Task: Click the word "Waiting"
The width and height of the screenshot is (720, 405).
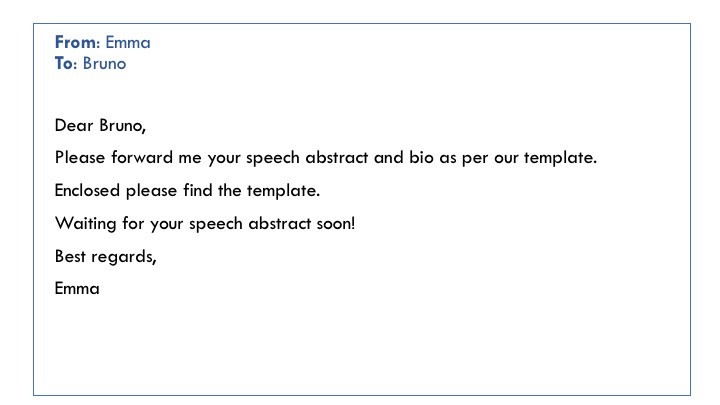Action: pyautogui.click(x=85, y=224)
